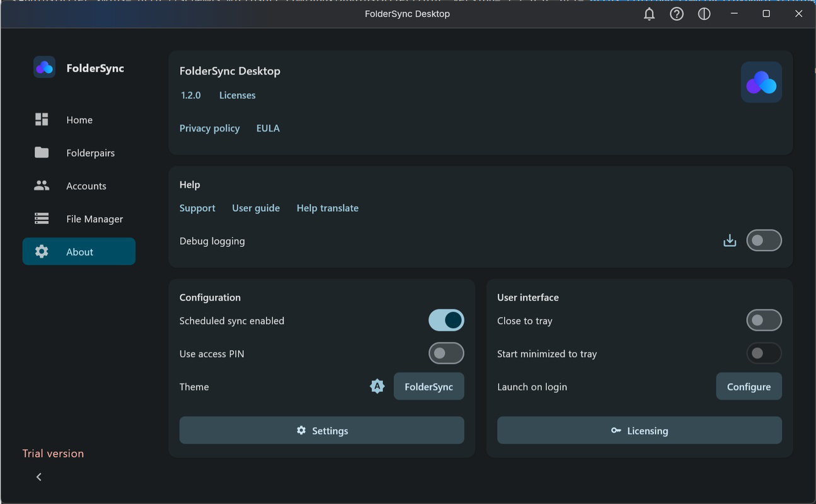Open the Licensing button
This screenshot has width=816, height=504.
640,430
